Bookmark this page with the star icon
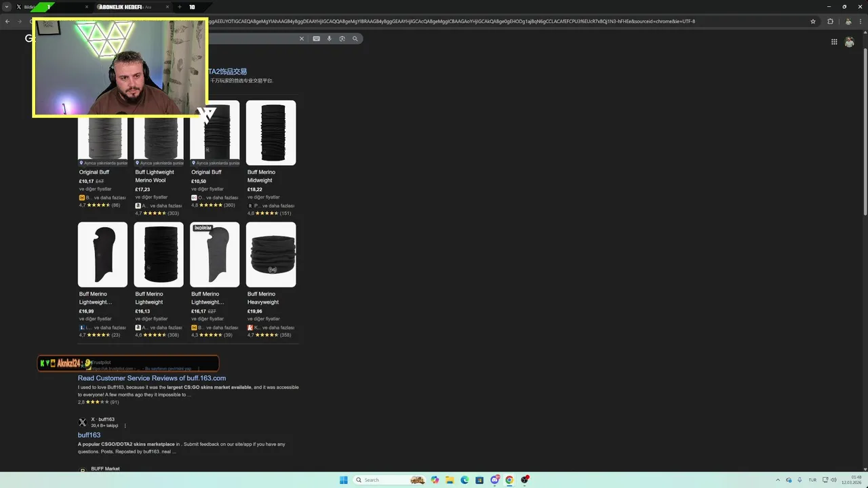868x488 pixels. click(x=813, y=21)
